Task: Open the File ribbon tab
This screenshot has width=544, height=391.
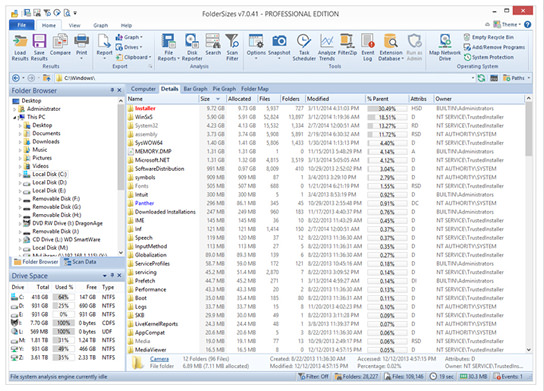Action: (22, 25)
